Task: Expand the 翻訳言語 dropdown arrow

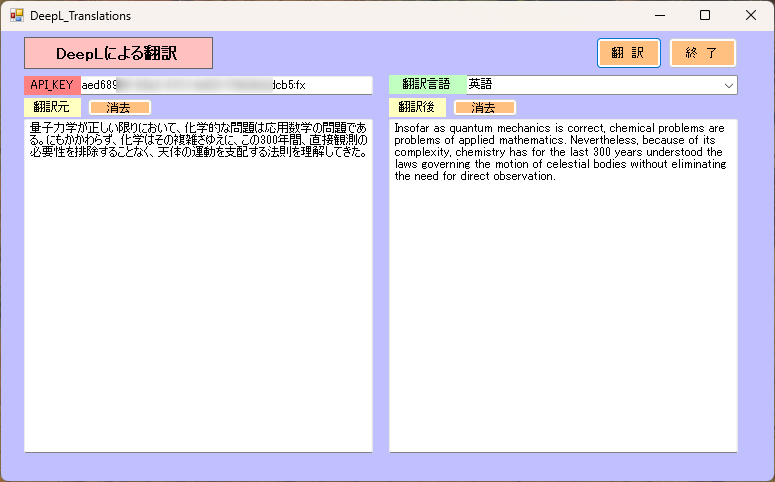Action: (727, 86)
